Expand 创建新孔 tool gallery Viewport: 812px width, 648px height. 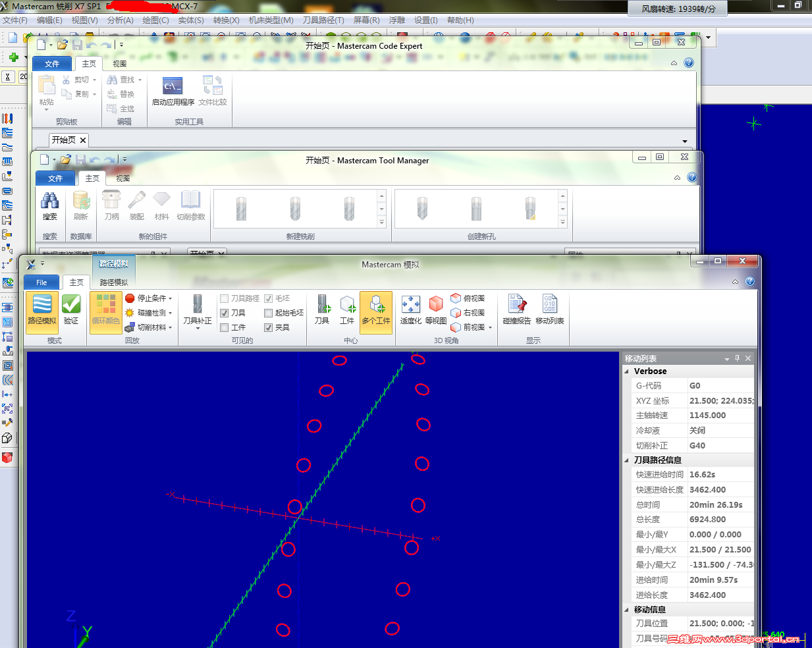(562, 223)
